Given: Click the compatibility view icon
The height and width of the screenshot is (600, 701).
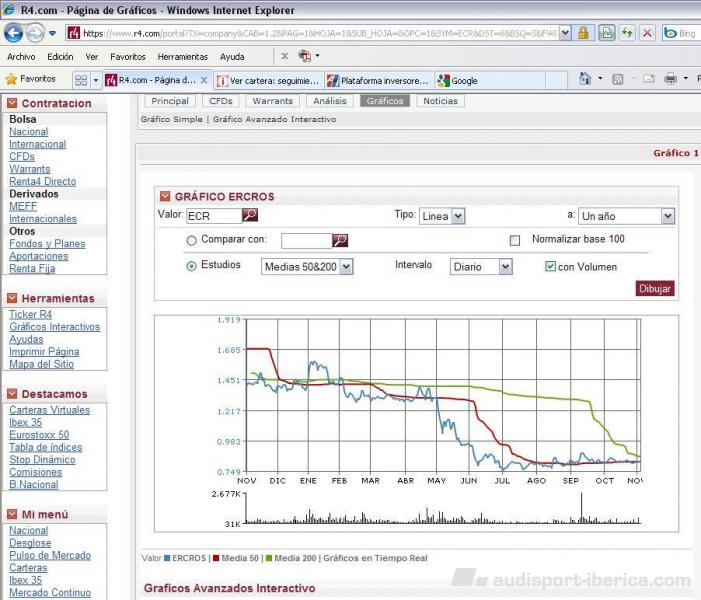Looking at the screenshot, I should pos(607,33).
